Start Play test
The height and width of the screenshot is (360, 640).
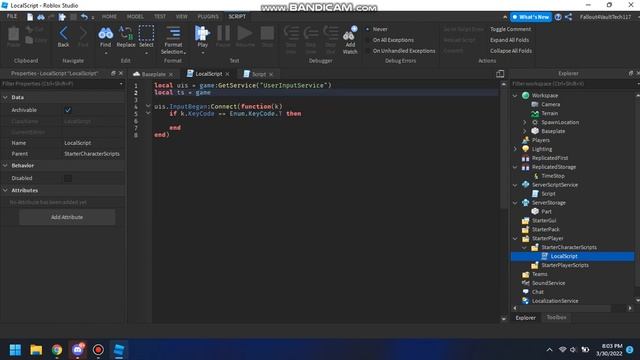click(x=202, y=37)
